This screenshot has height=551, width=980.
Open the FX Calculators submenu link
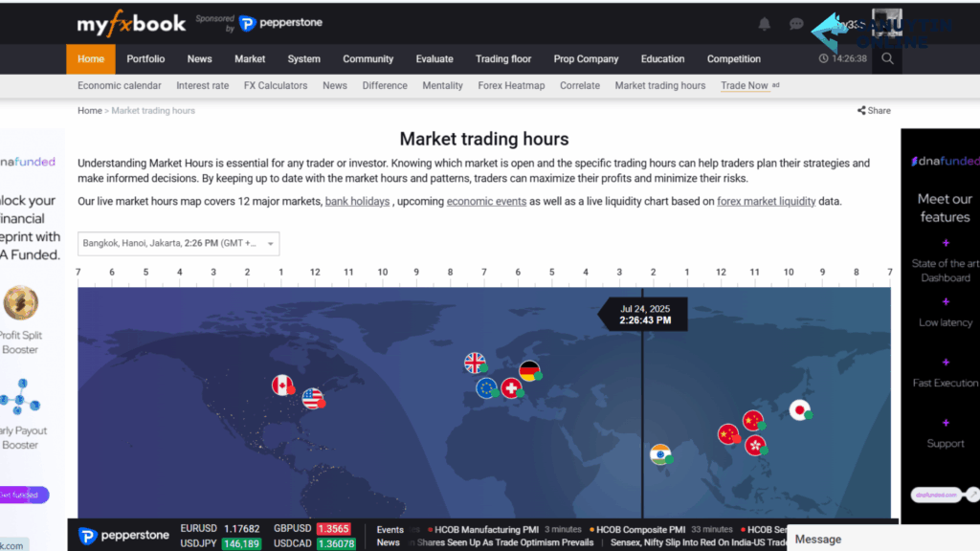tap(276, 85)
